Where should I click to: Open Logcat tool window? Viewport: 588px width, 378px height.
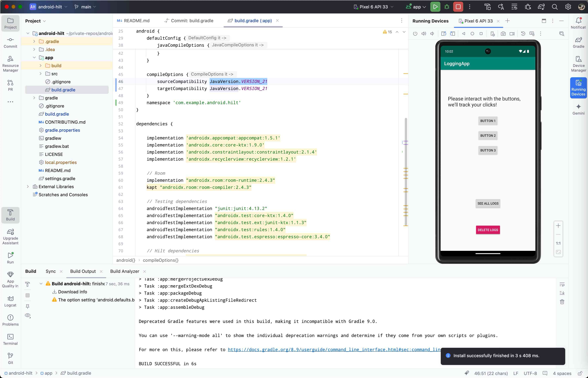(10, 301)
